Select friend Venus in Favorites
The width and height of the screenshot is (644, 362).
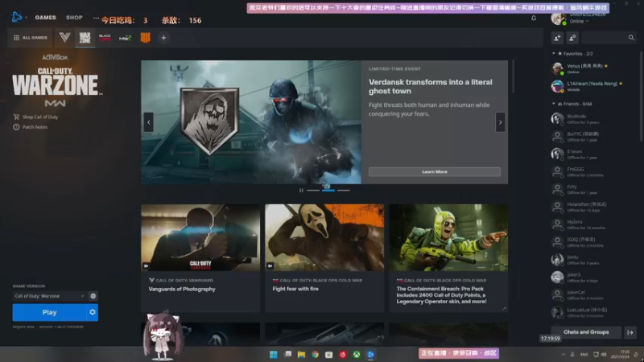(x=593, y=68)
